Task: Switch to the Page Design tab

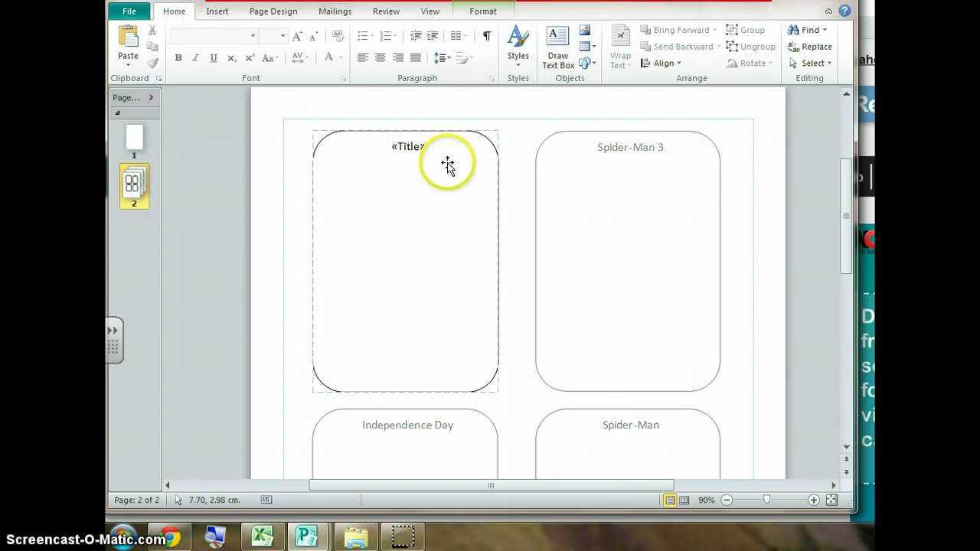Action: 273,11
